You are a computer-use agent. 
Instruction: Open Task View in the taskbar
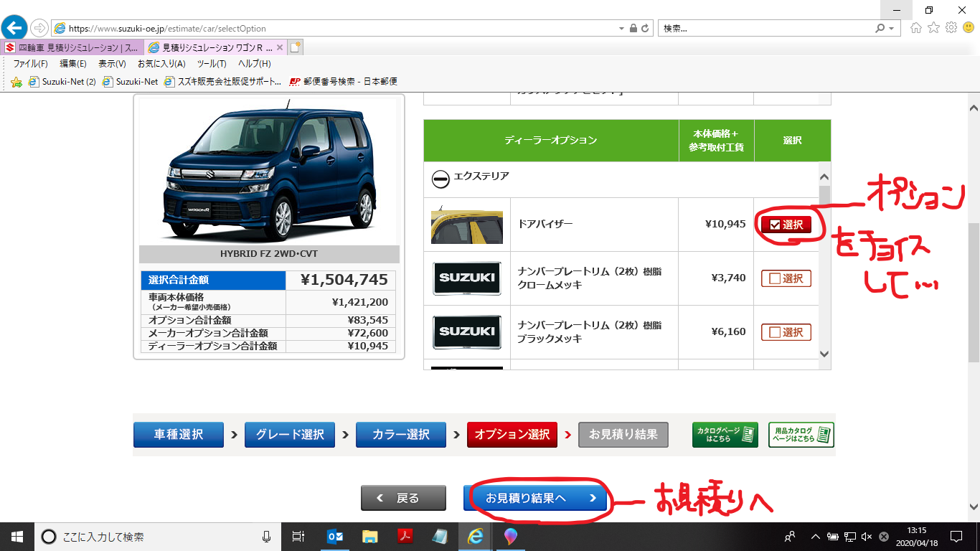point(299,536)
